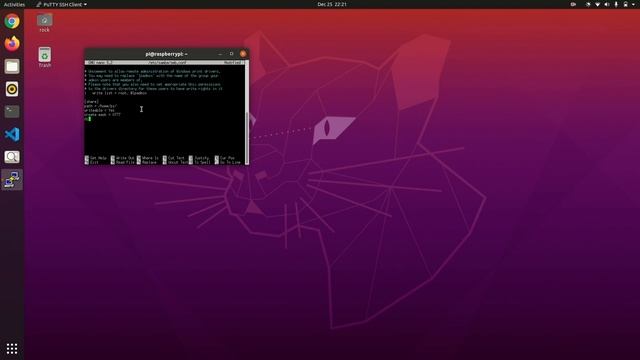Click the Go To Line shortcut in nano
Viewport: 640px width, 360px height.
click(x=228, y=162)
